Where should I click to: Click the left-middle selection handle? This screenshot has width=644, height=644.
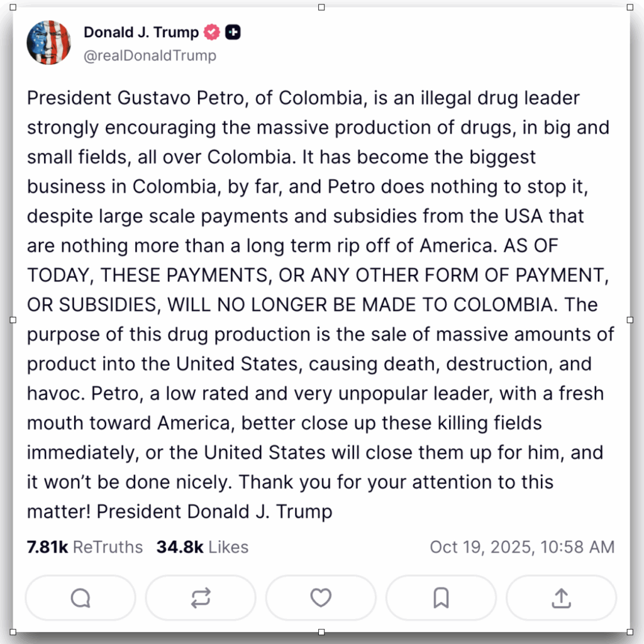click(13, 320)
